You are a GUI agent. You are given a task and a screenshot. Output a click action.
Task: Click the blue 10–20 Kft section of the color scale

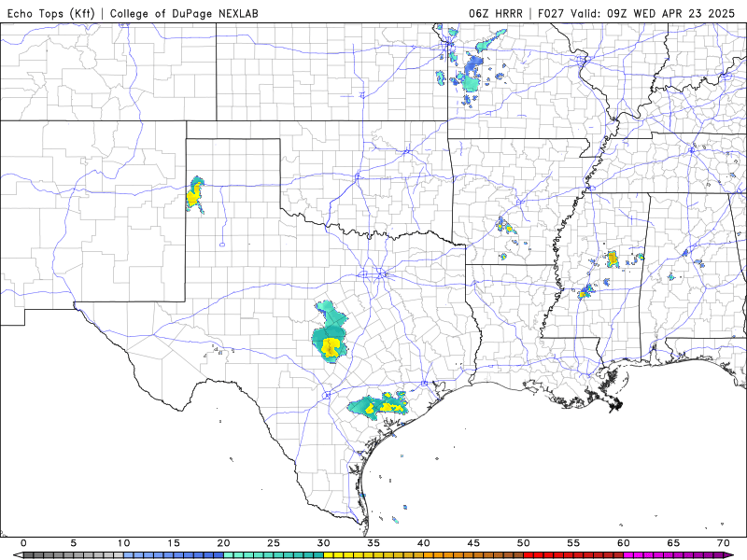(x=174, y=555)
